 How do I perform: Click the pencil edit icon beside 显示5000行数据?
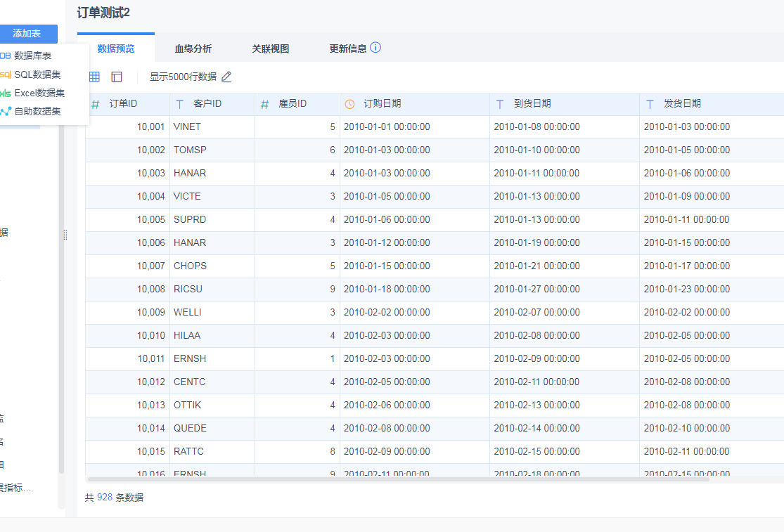(226, 77)
